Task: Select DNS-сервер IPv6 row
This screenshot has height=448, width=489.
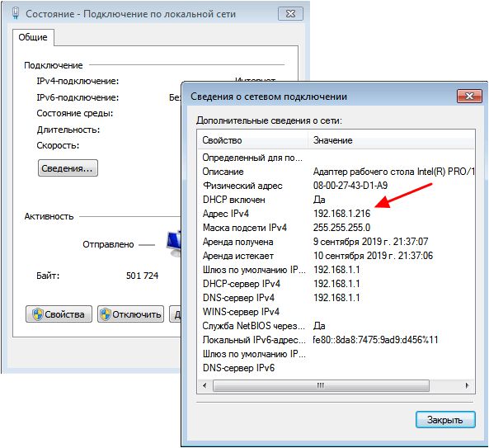Action: 336,368
